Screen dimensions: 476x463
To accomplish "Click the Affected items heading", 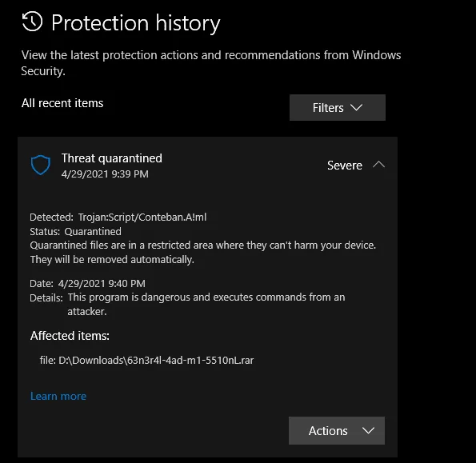I will coord(70,336).
